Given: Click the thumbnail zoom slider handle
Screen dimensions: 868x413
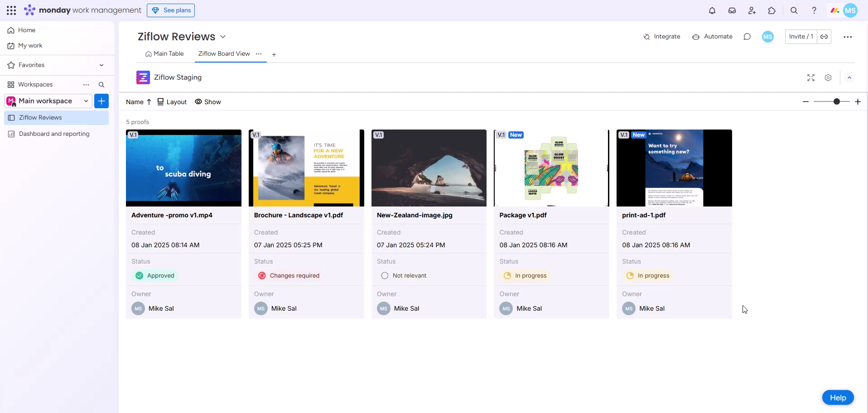Looking at the screenshot, I should click(x=837, y=101).
